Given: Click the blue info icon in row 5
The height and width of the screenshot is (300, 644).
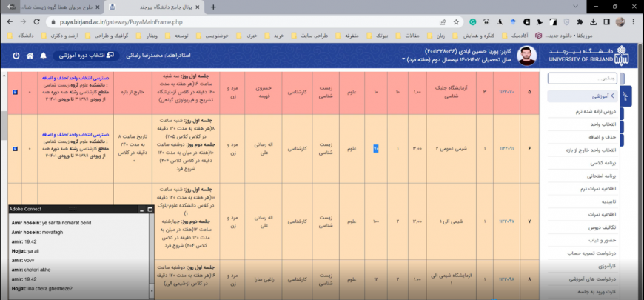Looking at the screenshot, I should 15,93.
